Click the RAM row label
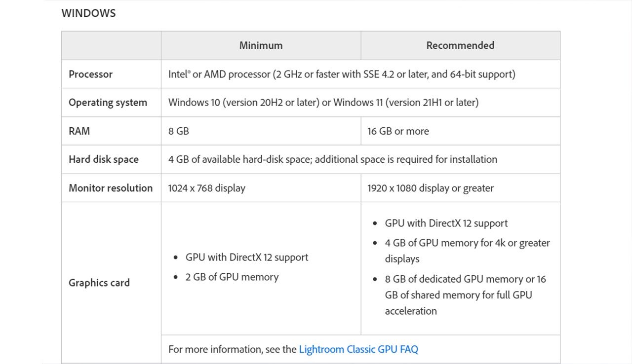This screenshot has height=364, width=632. click(79, 131)
